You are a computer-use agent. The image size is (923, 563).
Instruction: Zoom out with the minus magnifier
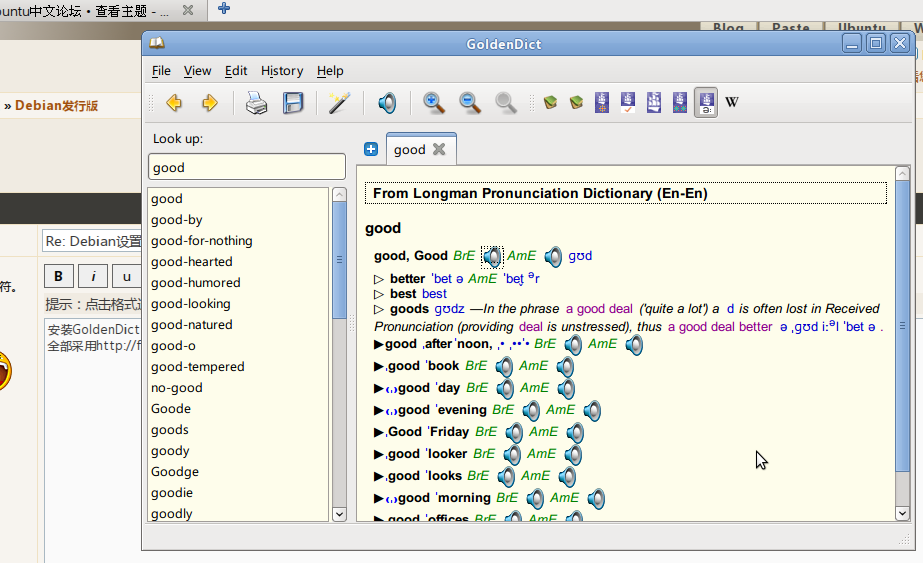[470, 103]
